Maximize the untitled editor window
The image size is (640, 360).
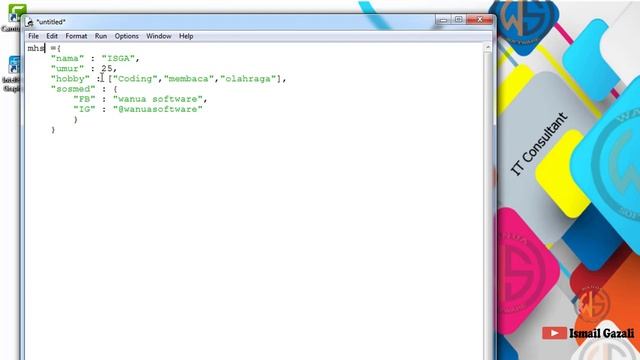(x=458, y=19)
